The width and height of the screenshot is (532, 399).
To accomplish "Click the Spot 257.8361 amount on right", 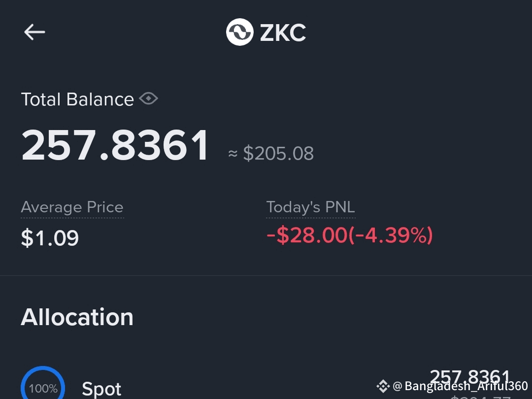I will click(x=470, y=377).
